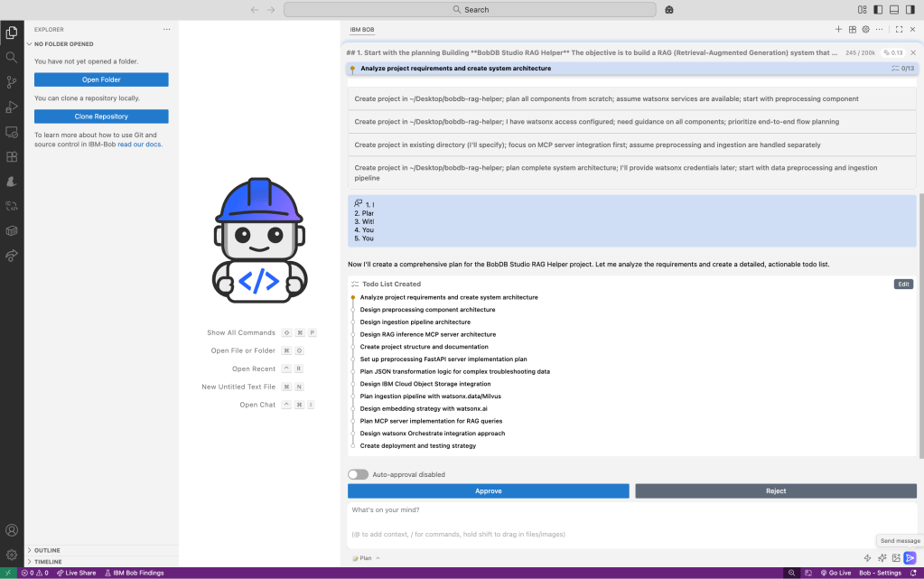Approve the proposed todo list

pos(488,491)
